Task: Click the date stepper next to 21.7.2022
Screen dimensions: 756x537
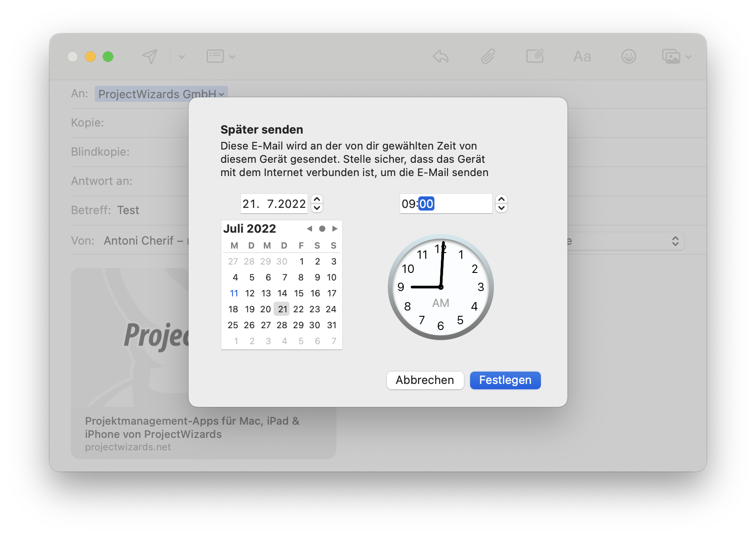Action: [317, 203]
